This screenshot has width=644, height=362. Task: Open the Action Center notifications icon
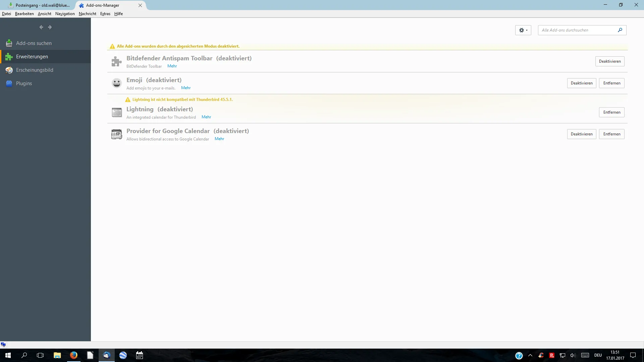(x=633, y=355)
